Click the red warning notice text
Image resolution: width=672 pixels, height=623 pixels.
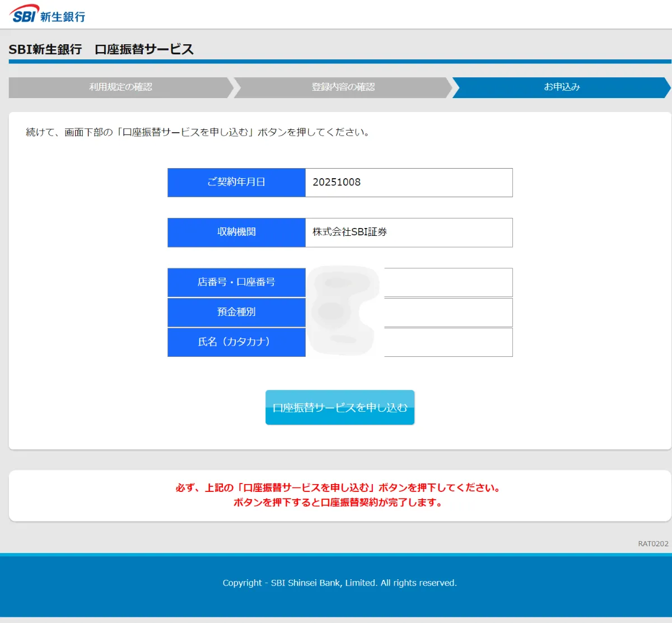click(339, 495)
